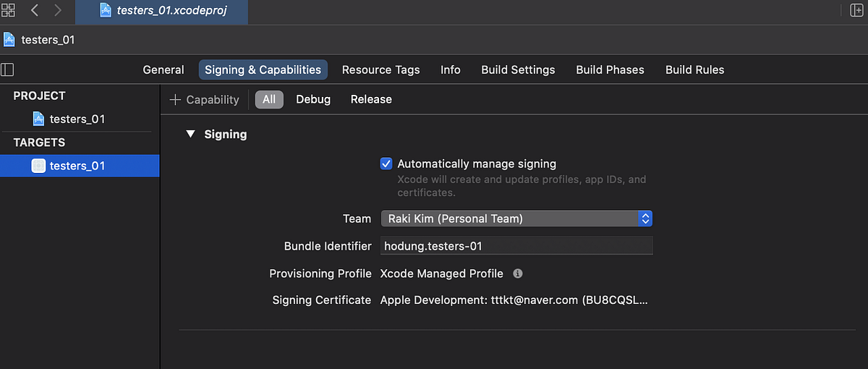Add a new Capability
Viewport: 868px width, 369px height.
(205, 100)
